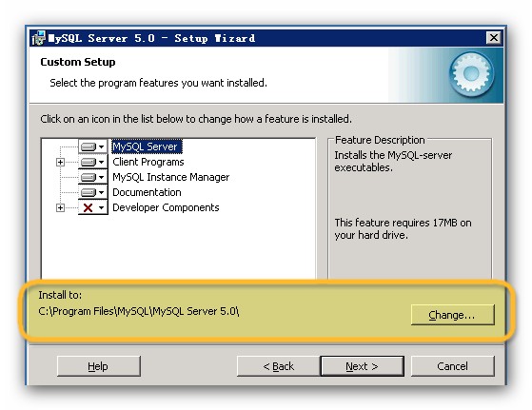Click the gear logo in the header
The height and width of the screenshot is (410, 532).
pos(471,73)
